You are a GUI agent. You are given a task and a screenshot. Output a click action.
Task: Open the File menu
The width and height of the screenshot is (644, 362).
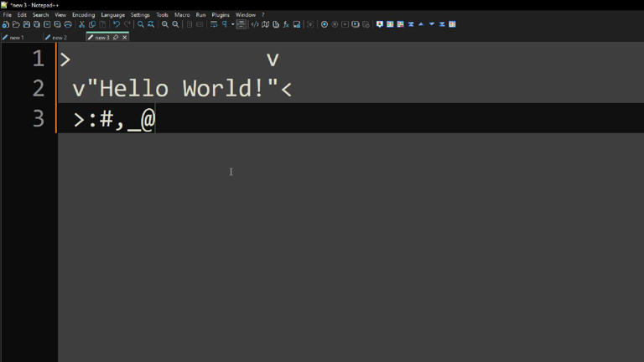pos(8,15)
